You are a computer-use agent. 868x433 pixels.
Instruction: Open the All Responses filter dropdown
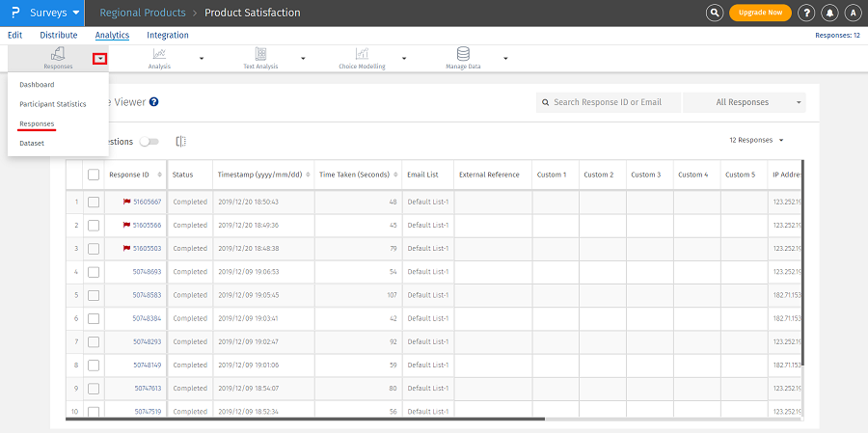pos(743,102)
